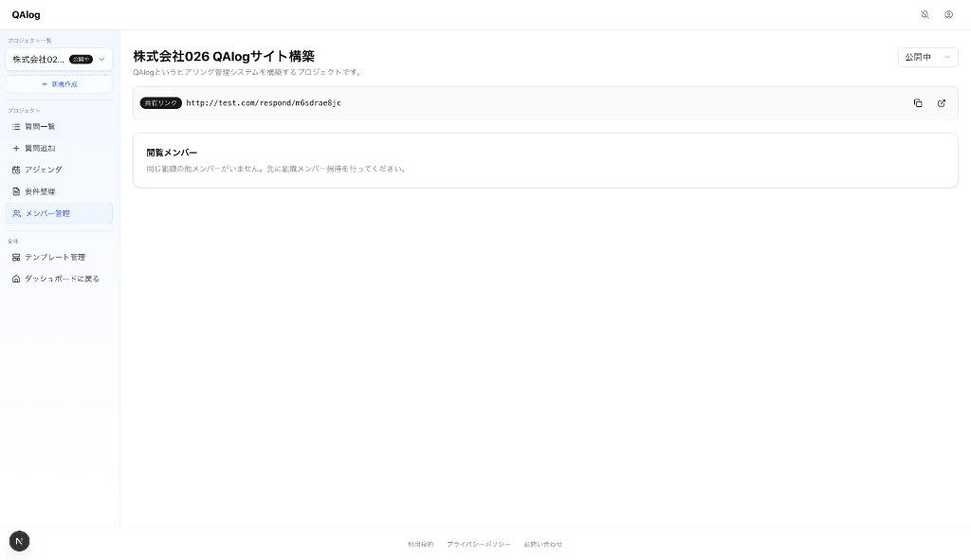Open the プライバシーポリシー link
This screenshot has width=971, height=560.
click(479, 544)
